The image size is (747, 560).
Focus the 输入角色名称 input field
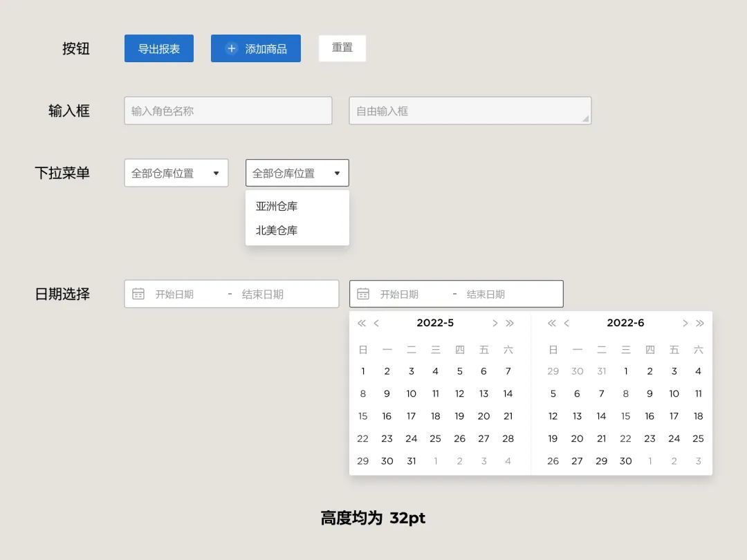228,111
